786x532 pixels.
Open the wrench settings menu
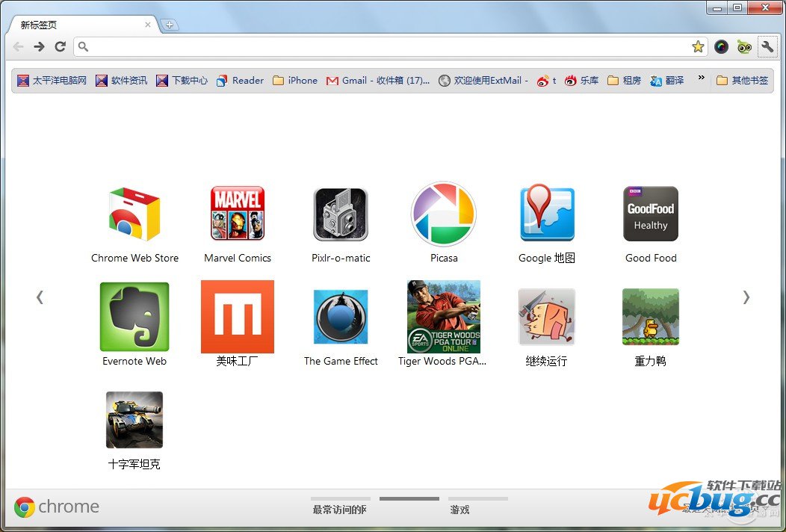click(x=767, y=47)
